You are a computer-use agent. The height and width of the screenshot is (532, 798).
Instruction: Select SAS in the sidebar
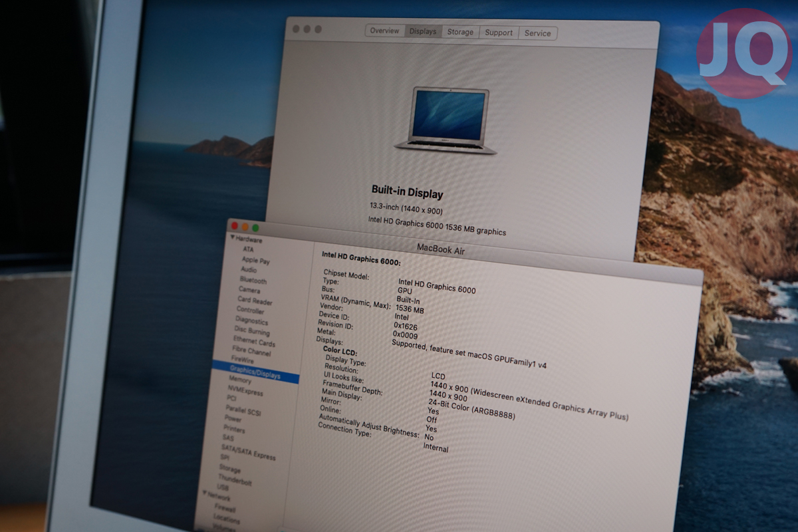(227, 438)
